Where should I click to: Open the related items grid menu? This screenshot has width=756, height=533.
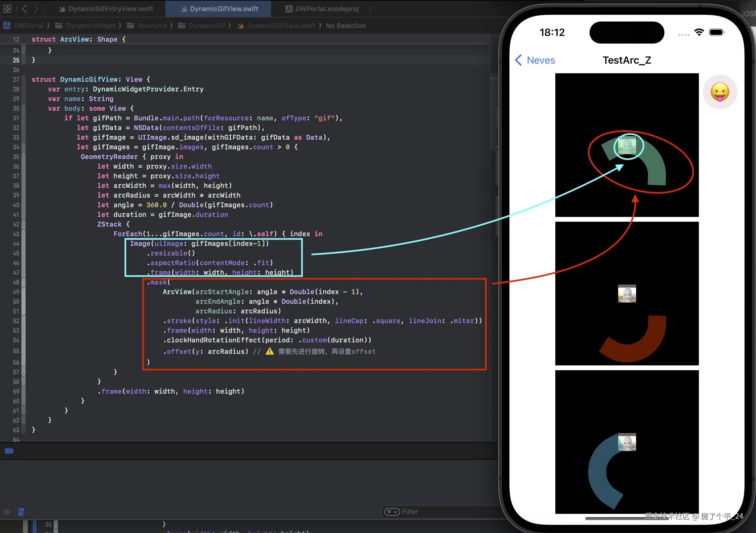7,8
